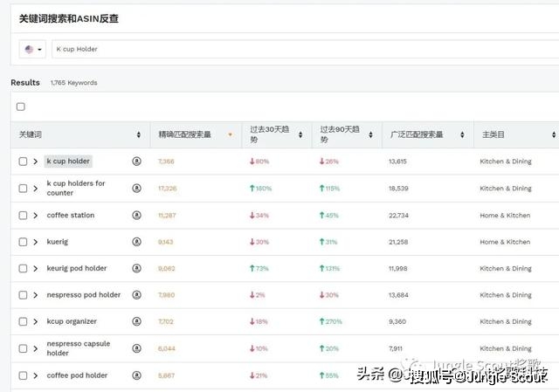Image resolution: width=559 pixels, height=392 pixels.
Task: Tick the select-all checkbox above table
Action: (21, 107)
